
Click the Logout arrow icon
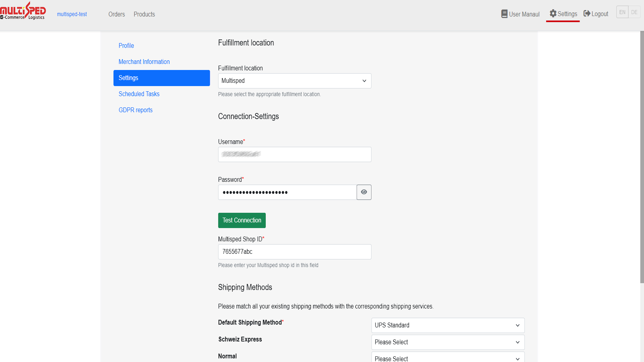587,14
